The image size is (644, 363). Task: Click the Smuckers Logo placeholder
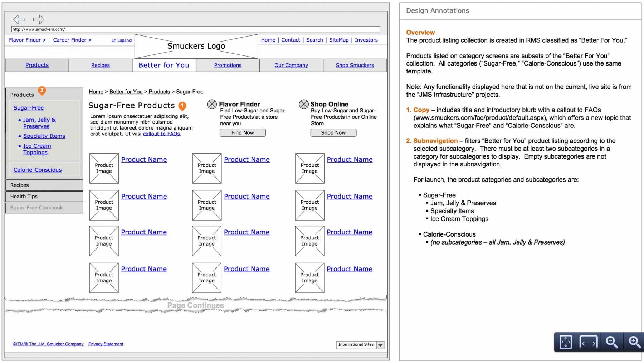tap(196, 46)
